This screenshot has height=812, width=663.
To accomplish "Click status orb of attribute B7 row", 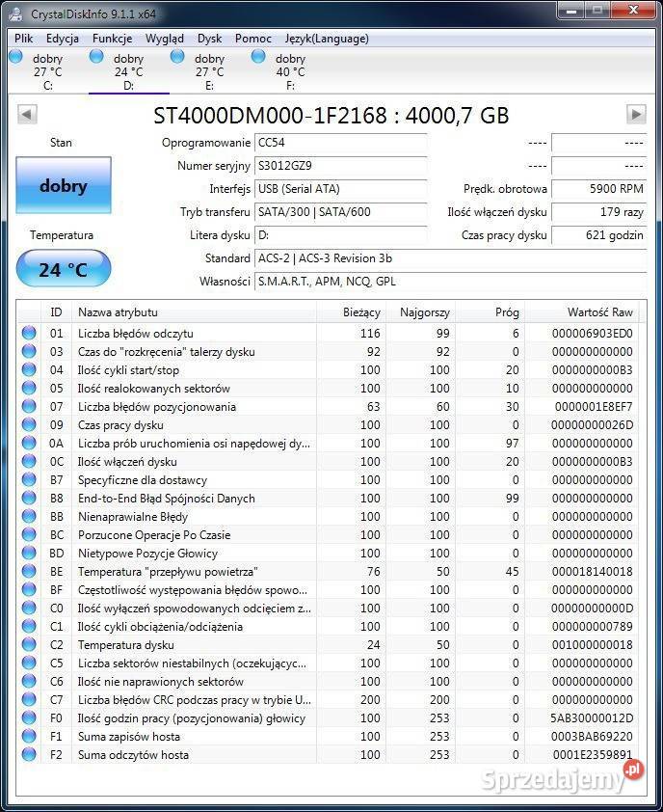I will [29, 479].
